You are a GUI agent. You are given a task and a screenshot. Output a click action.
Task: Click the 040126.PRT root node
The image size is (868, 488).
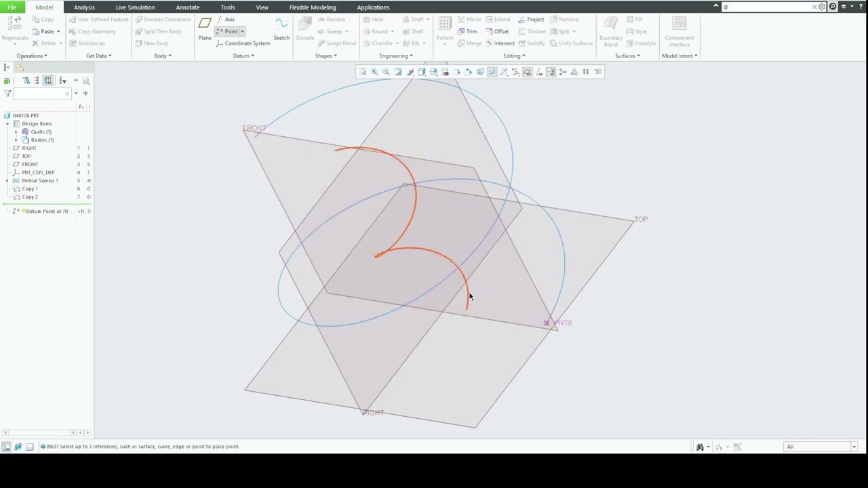click(26, 116)
